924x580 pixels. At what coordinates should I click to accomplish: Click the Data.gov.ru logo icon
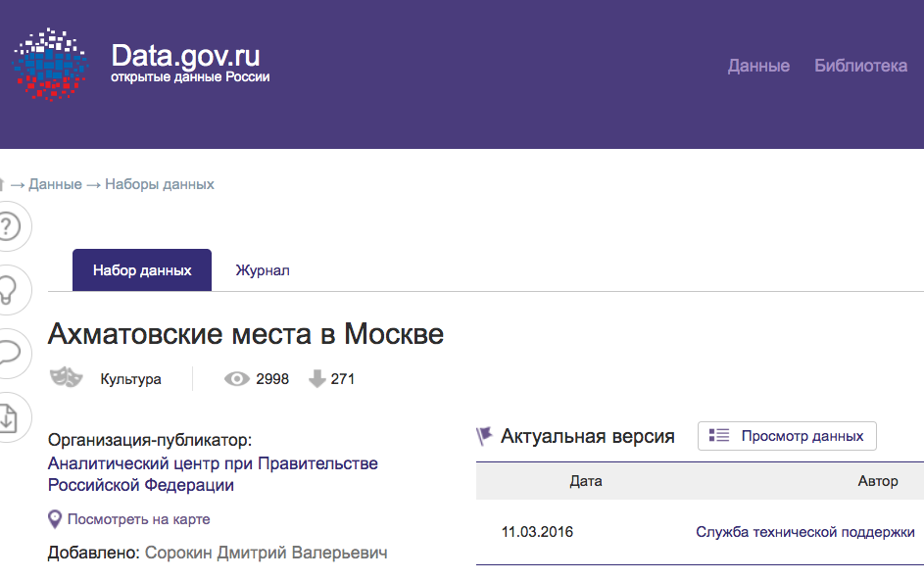pos(50,65)
